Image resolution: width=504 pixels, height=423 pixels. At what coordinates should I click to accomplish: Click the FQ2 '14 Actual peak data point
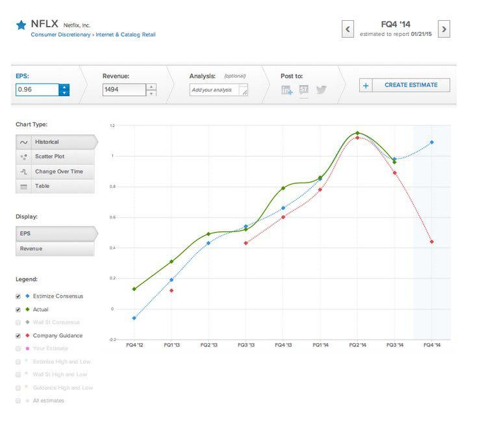(x=357, y=133)
